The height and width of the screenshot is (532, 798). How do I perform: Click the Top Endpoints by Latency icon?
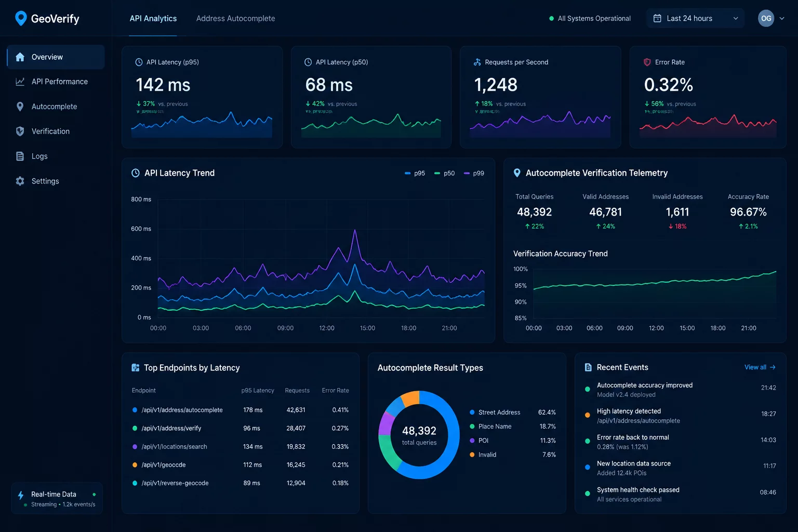[135, 368]
